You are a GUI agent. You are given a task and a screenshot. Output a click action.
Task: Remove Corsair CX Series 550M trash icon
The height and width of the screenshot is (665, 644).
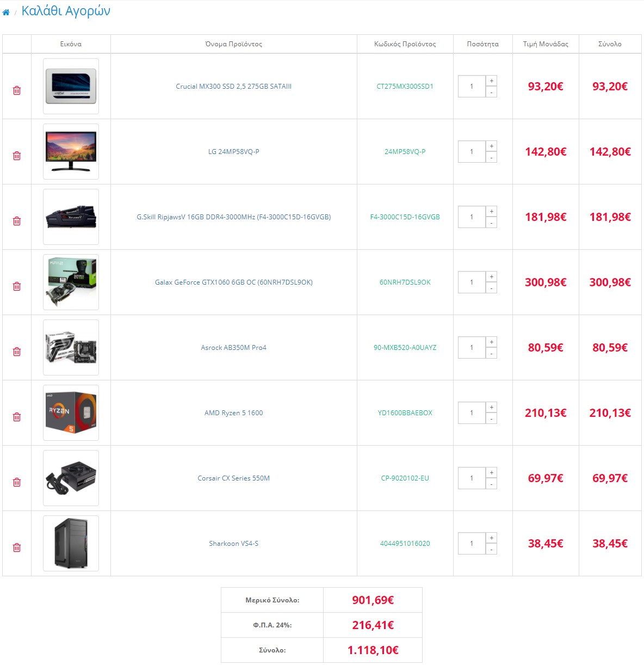click(x=17, y=482)
